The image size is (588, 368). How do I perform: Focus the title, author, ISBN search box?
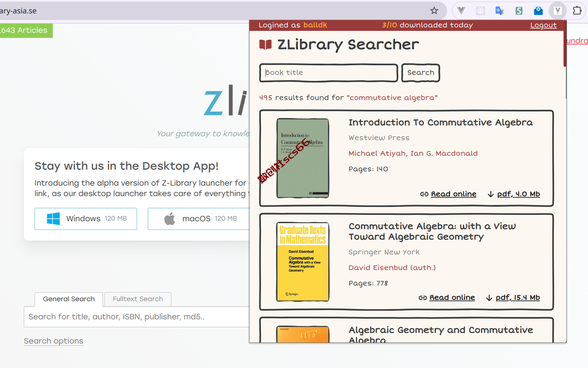point(136,317)
